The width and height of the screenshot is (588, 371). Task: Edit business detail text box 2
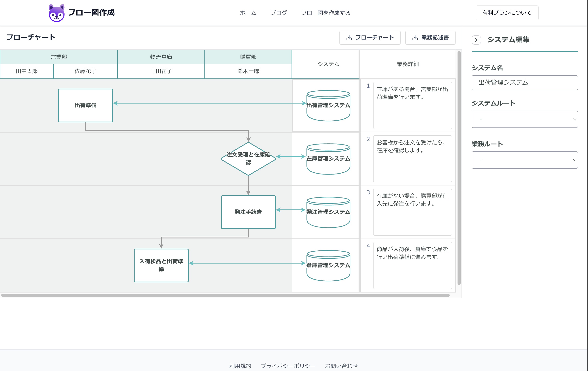[x=412, y=159]
